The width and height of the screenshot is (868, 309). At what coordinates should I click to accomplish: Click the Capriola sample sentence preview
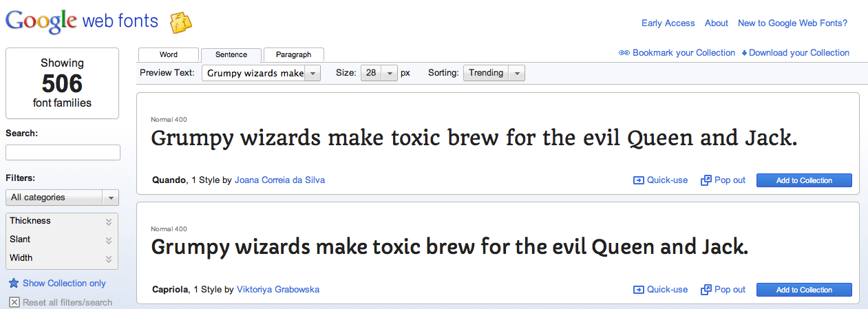(x=449, y=247)
